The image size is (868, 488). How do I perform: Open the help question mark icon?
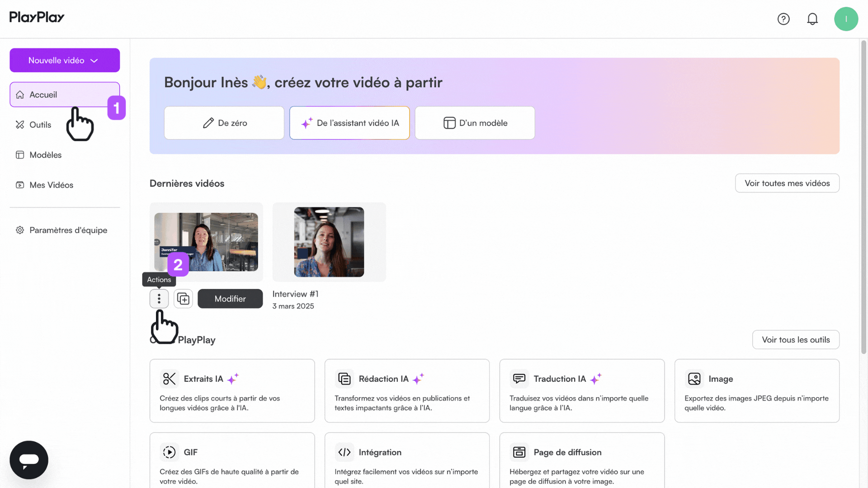[x=783, y=19]
